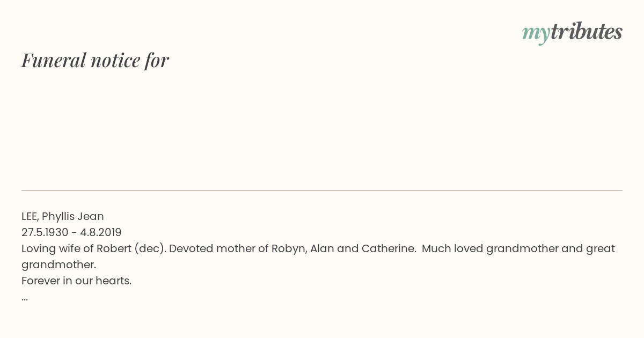Screen dimensions: 644x338
Task: Click the "Forever in our hearts." line
Action: [x=77, y=281]
